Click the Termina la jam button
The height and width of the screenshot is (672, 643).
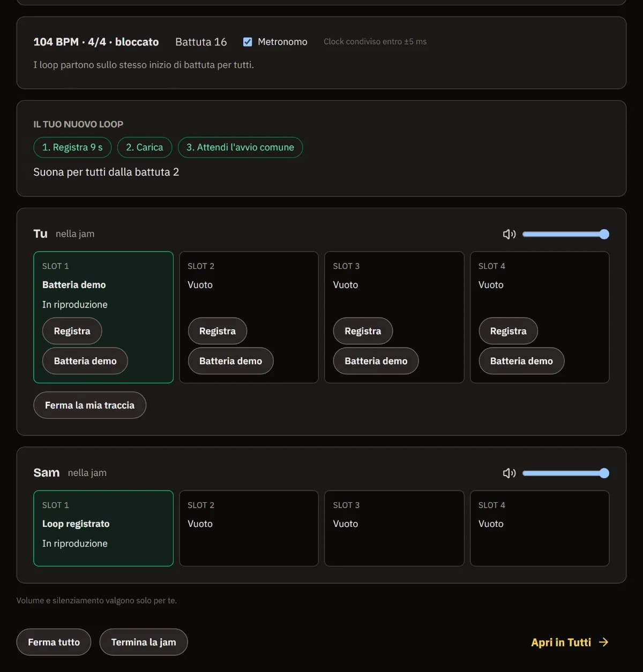pos(144,642)
